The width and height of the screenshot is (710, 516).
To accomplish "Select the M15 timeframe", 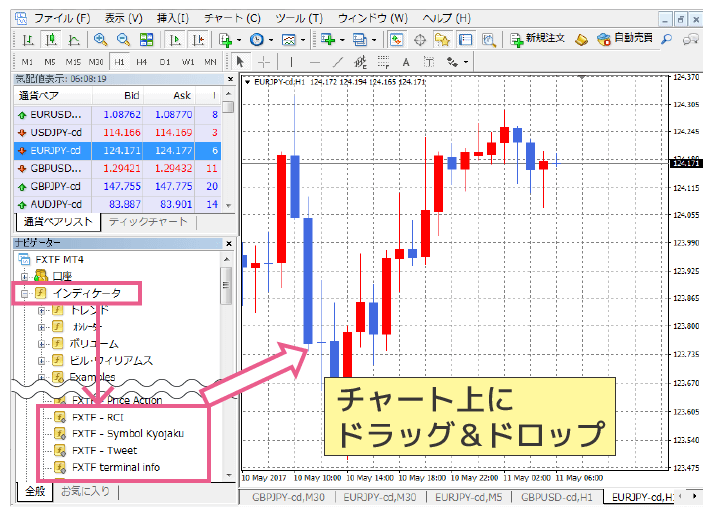I will 73,62.
